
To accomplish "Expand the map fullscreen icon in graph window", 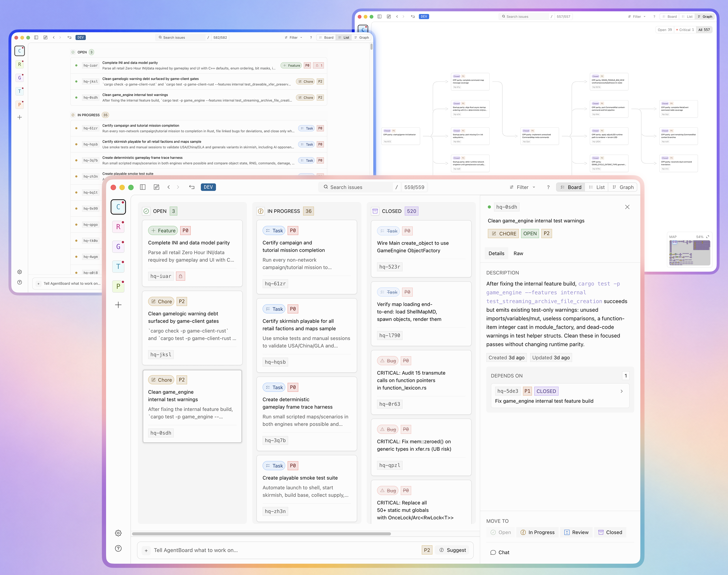I will click(707, 237).
